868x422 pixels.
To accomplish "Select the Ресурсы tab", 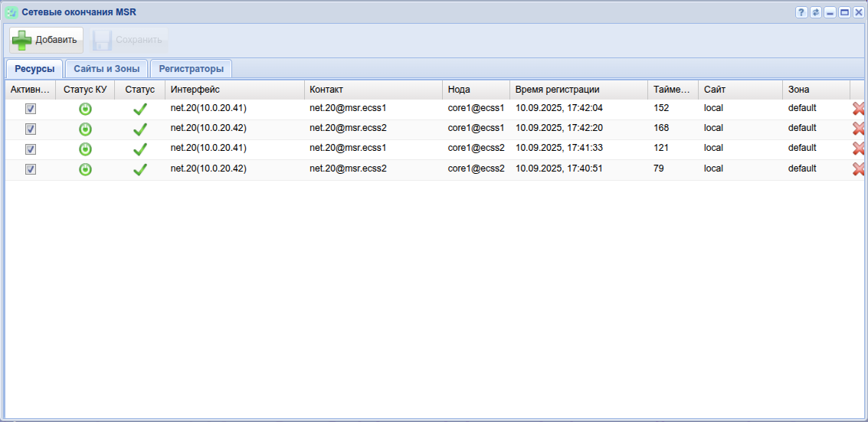I will point(34,69).
